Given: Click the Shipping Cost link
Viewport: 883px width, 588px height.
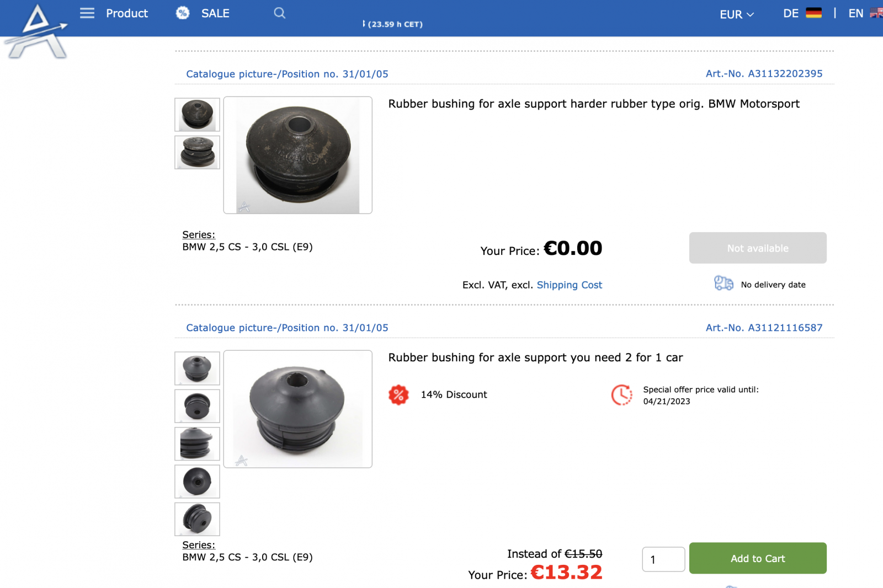Looking at the screenshot, I should [570, 285].
